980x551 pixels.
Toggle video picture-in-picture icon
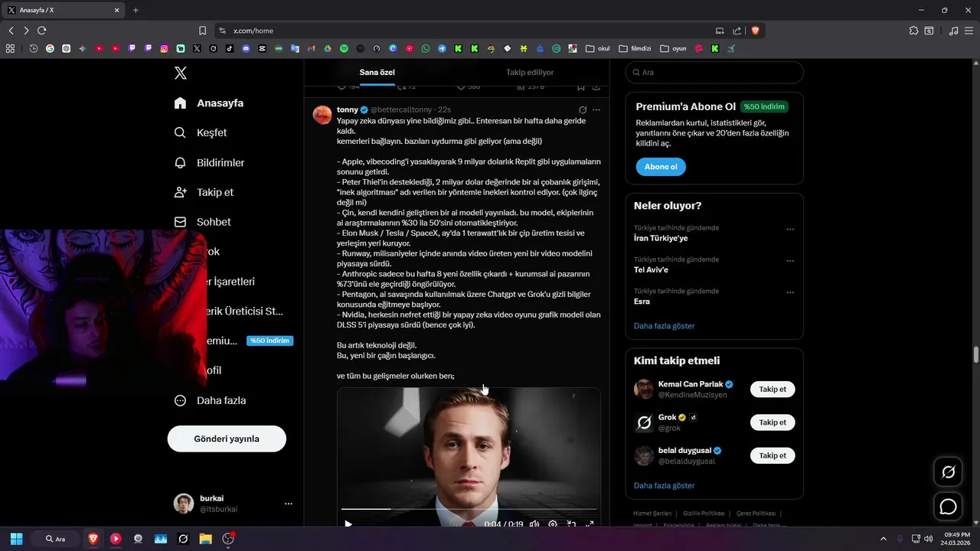[571, 524]
